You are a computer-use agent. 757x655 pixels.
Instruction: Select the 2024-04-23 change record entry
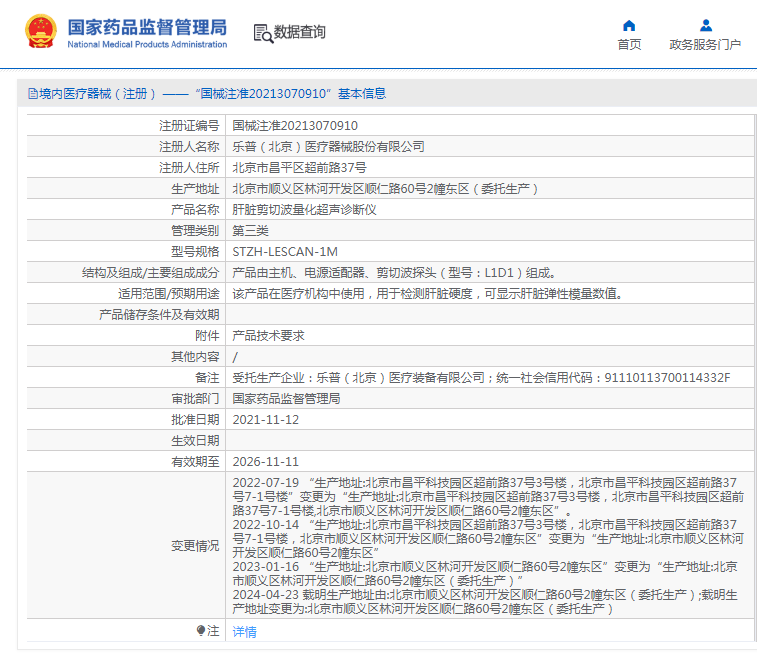click(485, 601)
